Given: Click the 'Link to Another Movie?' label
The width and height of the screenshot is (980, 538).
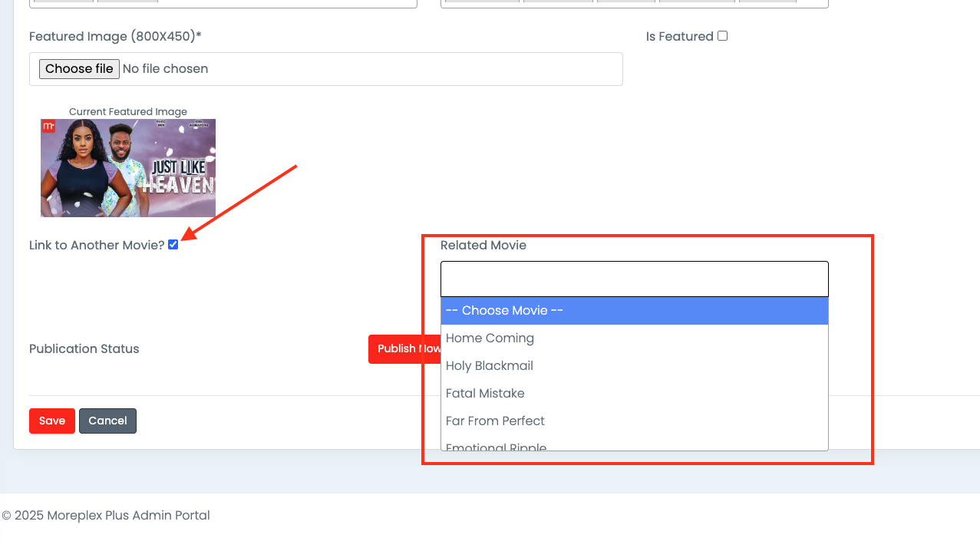Looking at the screenshot, I should point(97,246).
